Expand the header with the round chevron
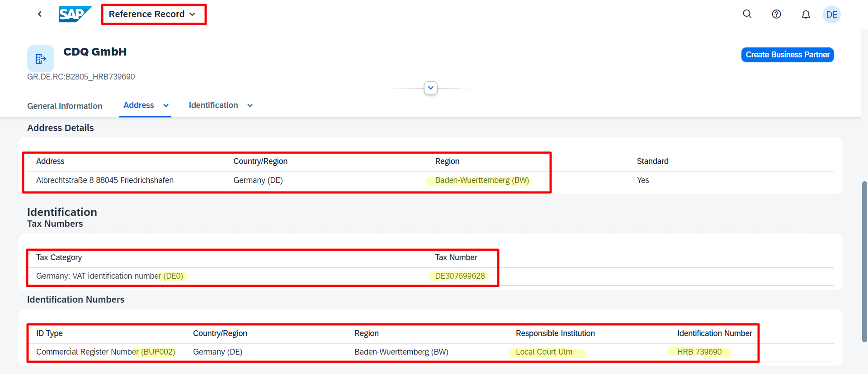This screenshot has height=374, width=868. pyautogui.click(x=431, y=88)
